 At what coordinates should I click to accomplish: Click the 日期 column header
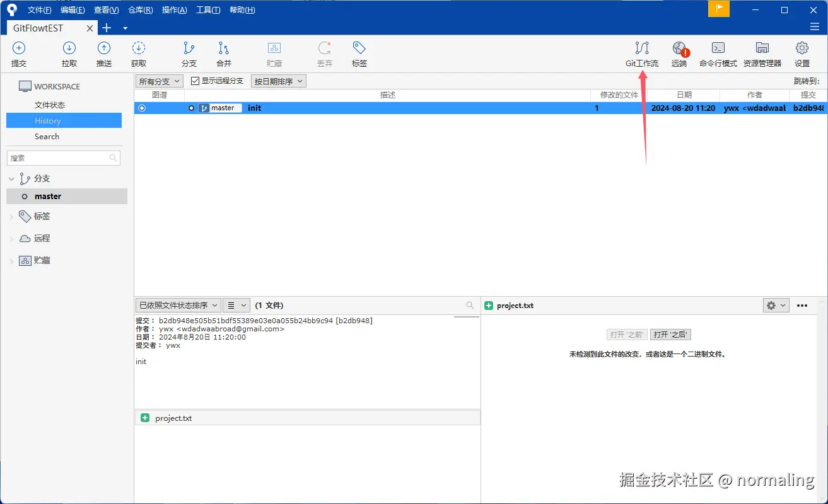684,95
